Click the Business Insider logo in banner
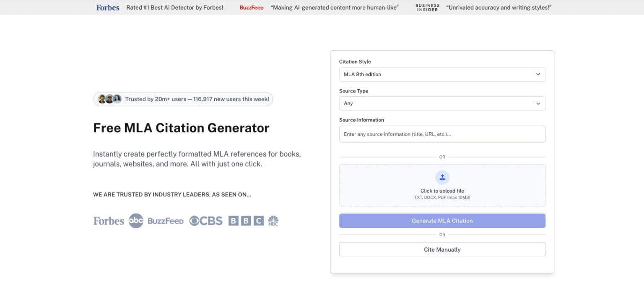 [427, 8]
